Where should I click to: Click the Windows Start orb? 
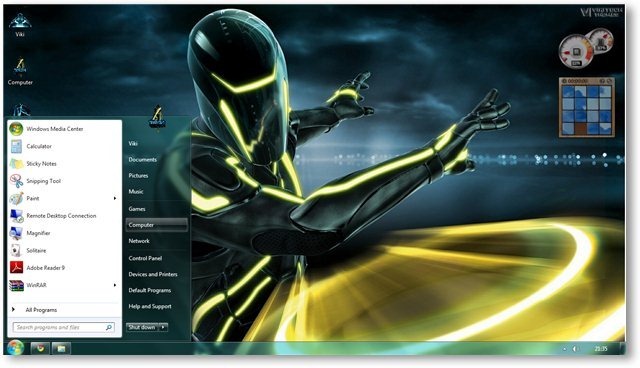15,348
